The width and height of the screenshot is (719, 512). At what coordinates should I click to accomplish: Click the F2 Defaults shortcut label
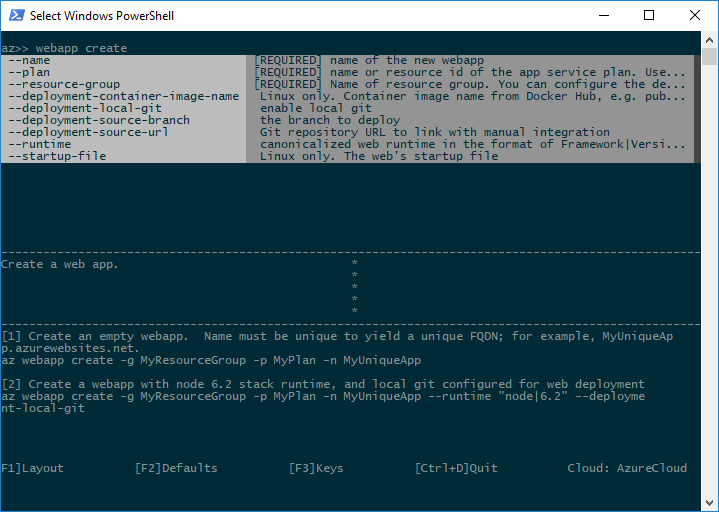tap(176, 468)
